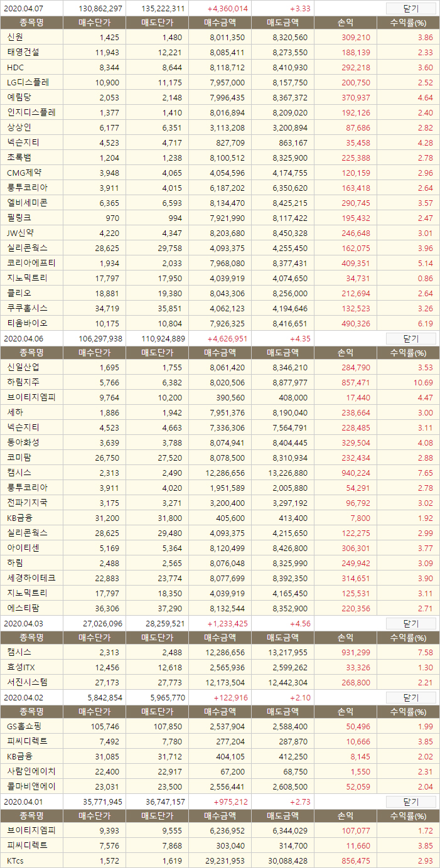Click stock name 티움바이오
This screenshot has height=868, width=440.
27,323
